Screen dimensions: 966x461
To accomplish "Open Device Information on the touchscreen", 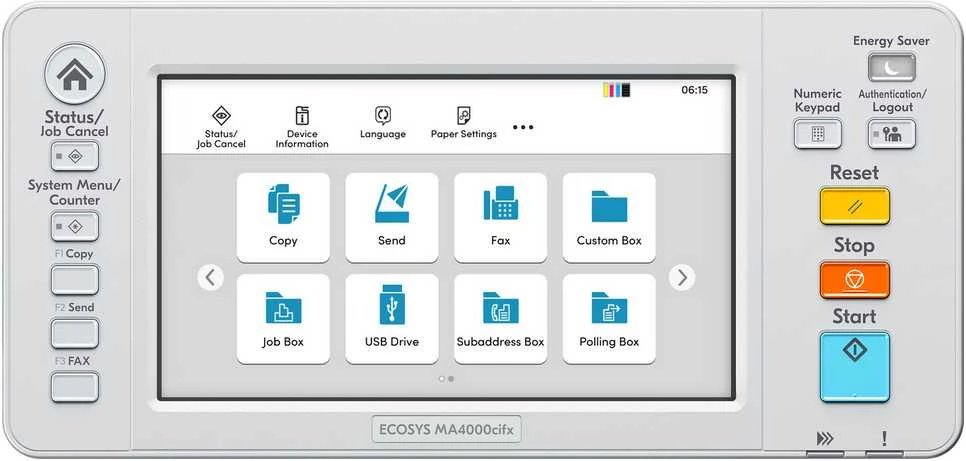I will (x=302, y=128).
